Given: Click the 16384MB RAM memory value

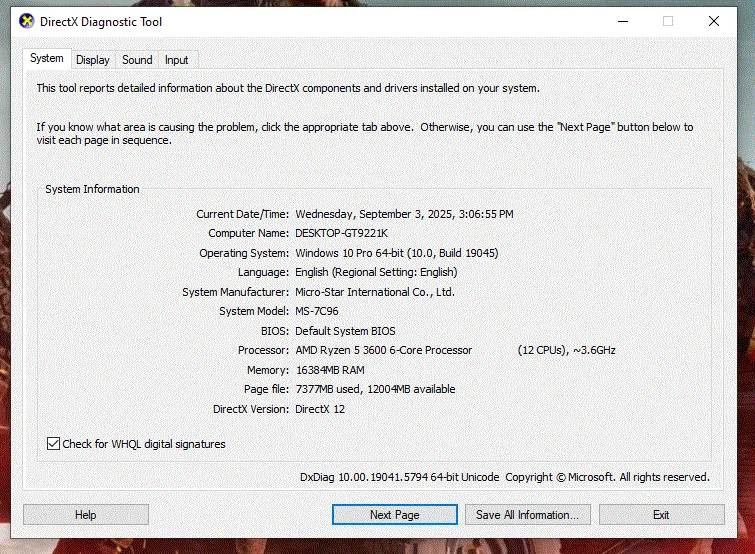Looking at the screenshot, I should pos(330,370).
